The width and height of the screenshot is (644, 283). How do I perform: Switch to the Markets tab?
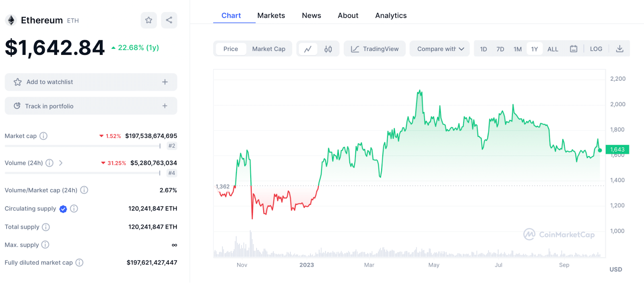271,15
